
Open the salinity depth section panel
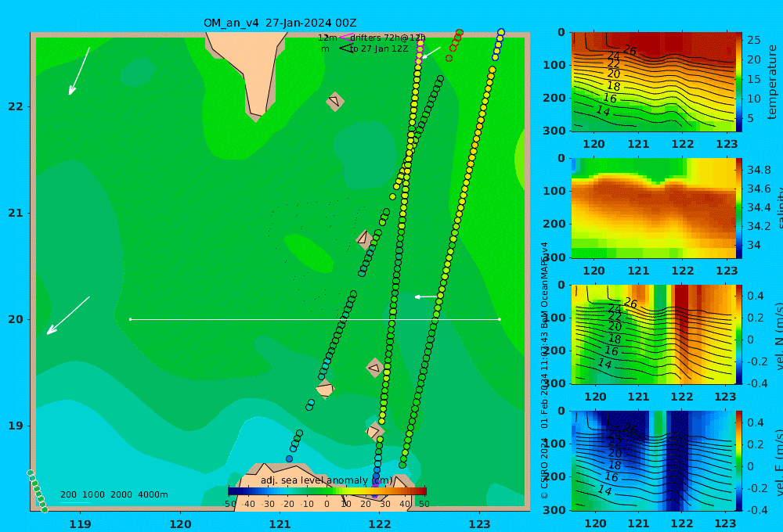tap(654, 209)
